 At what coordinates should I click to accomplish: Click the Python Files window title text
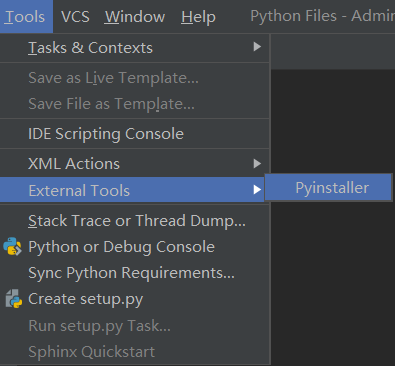point(293,16)
